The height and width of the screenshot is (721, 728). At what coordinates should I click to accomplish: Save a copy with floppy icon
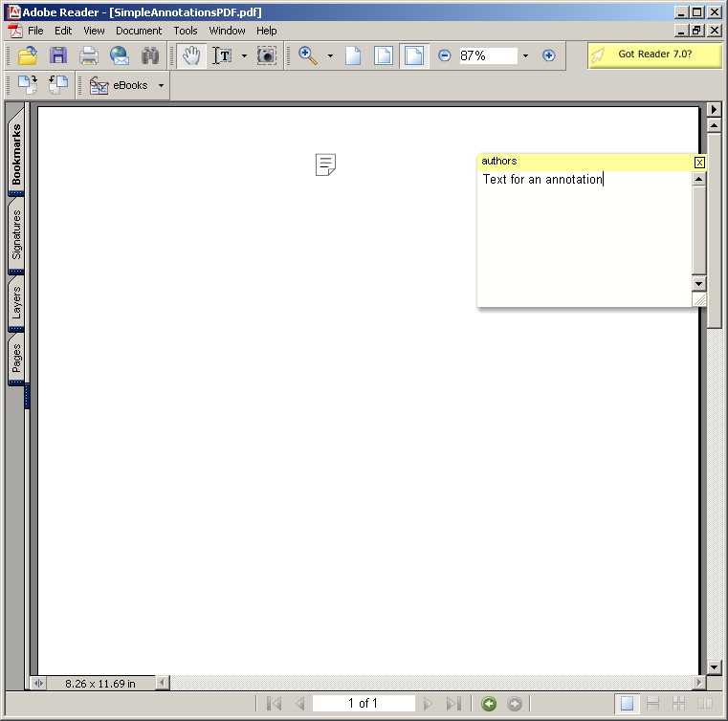(x=58, y=55)
